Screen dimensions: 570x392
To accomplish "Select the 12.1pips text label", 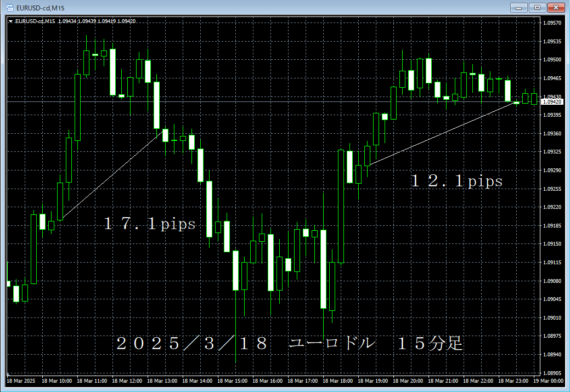I will 457,181.
